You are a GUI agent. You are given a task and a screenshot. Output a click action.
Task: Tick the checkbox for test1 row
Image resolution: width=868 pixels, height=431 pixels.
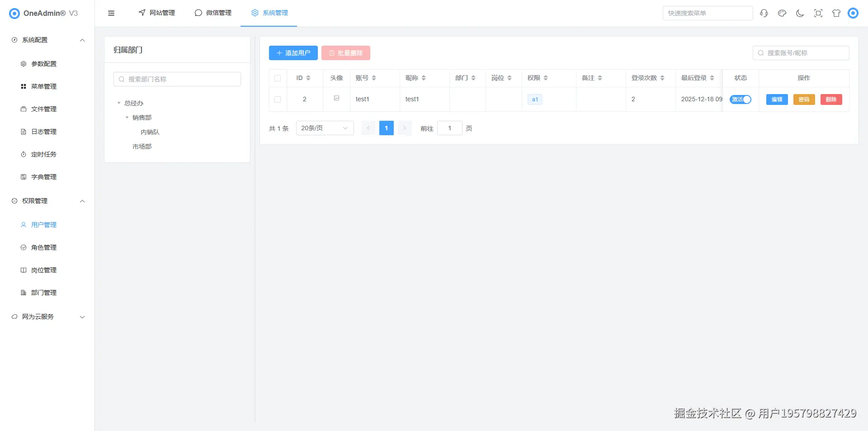click(278, 99)
